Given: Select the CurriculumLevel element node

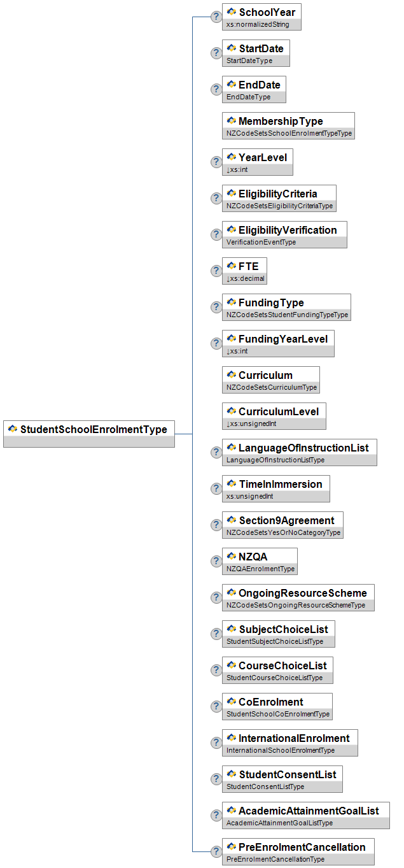Looking at the screenshot, I should (x=274, y=416).
